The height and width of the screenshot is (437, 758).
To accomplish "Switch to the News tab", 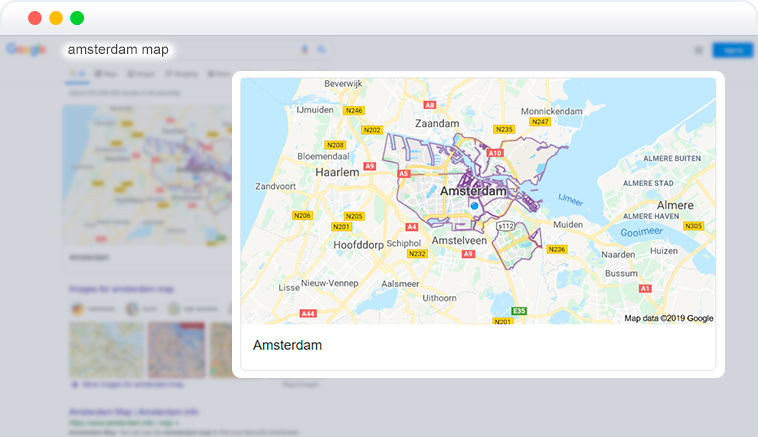I will point(219,74).
